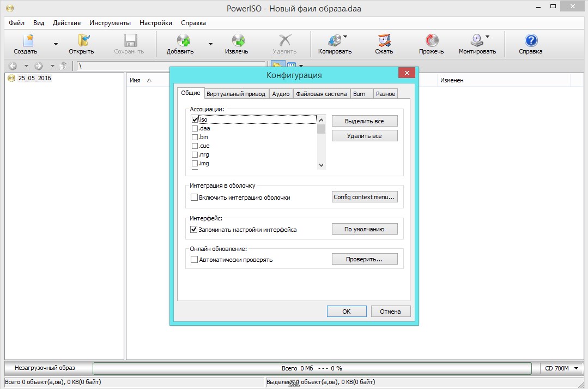Open the back-history dropdown arrow
The height and width of the screenshot is (389, 588).
pyautogui.click(x=26, y=66)
